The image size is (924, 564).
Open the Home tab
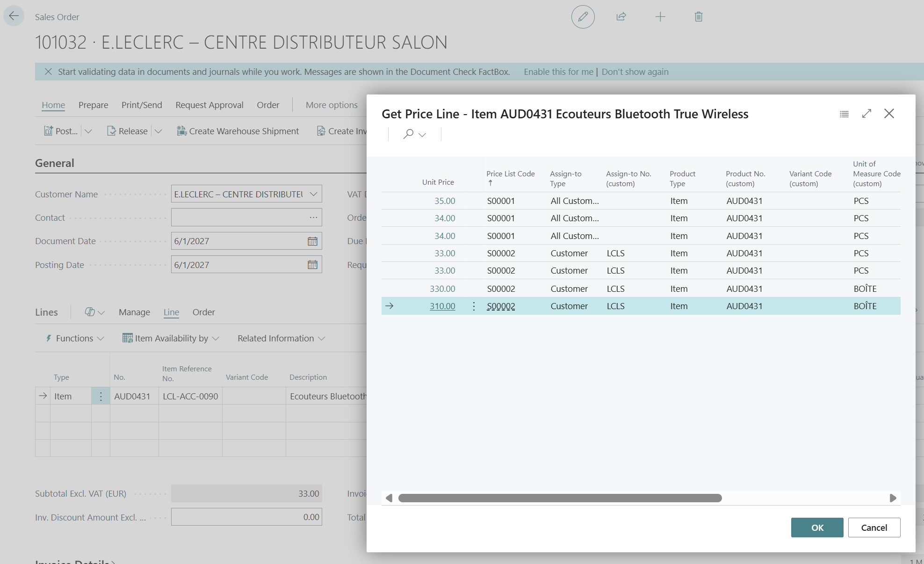(x=53, y=105)
